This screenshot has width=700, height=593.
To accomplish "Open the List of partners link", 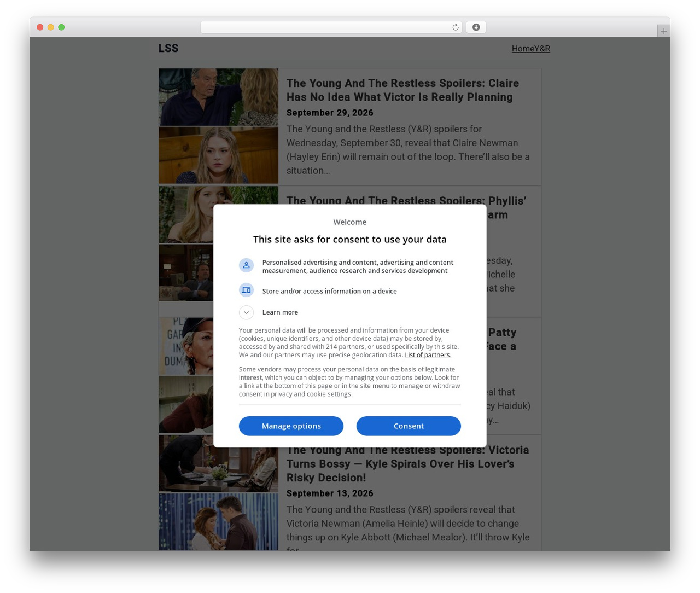I will coord(428,355).
